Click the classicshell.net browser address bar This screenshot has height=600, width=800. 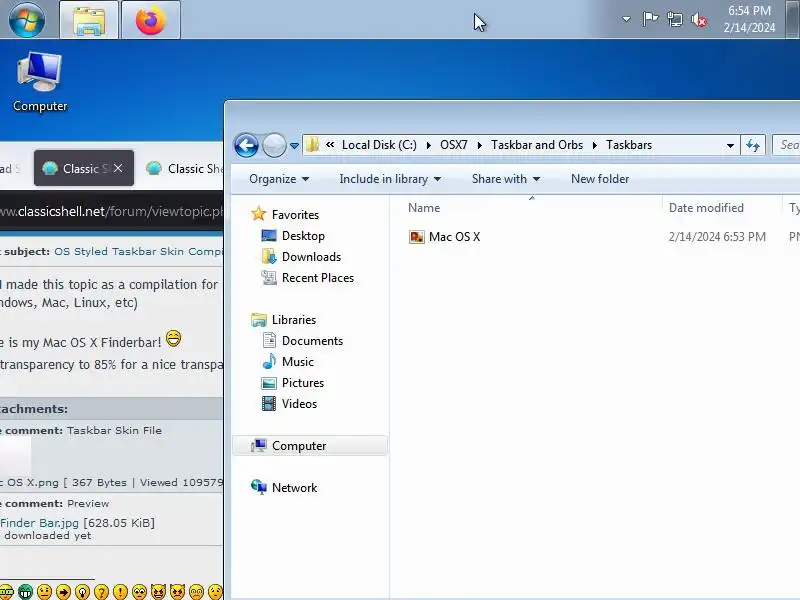pos(111,211)
